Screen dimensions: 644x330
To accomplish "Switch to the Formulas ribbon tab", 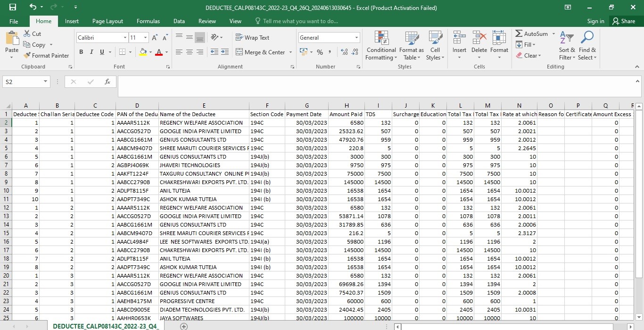I will point(148,21).
